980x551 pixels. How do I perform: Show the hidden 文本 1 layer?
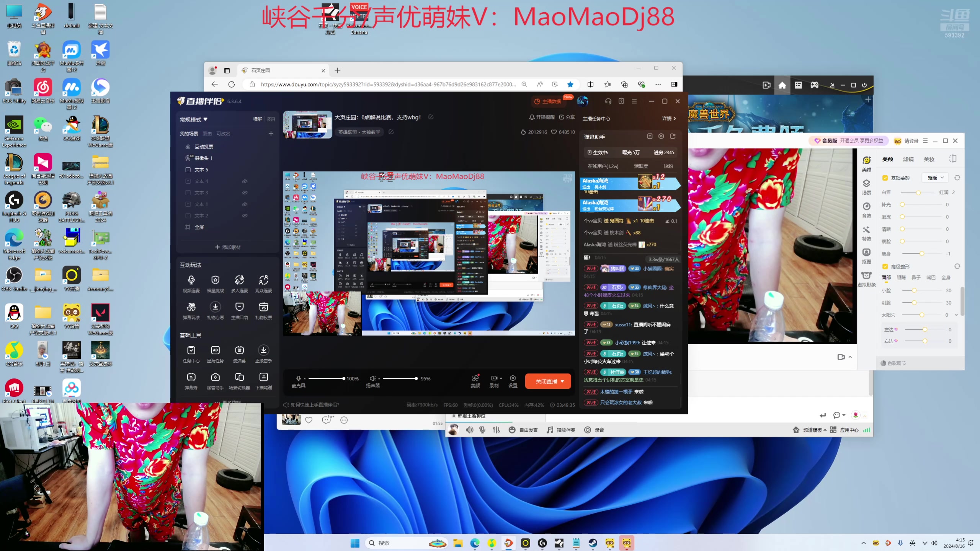click(245, 204)
